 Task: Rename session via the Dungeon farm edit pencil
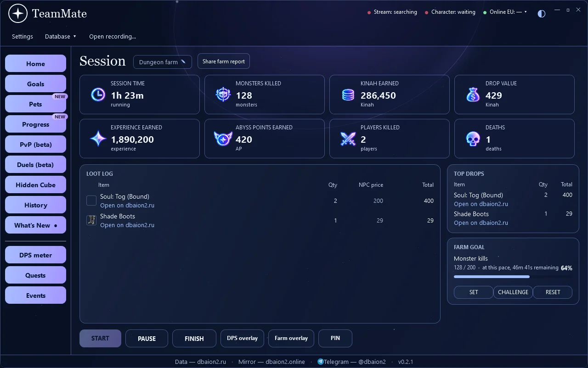coord(183,61)
